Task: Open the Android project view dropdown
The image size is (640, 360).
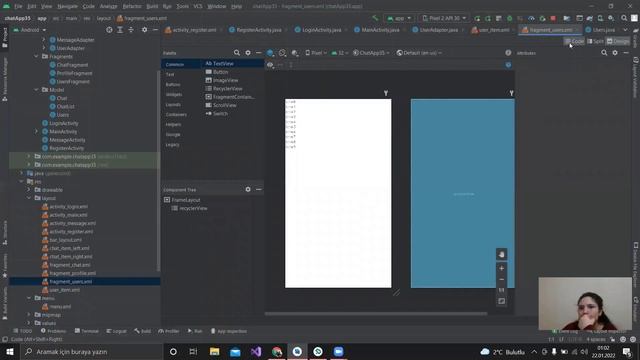Action: 30,30
